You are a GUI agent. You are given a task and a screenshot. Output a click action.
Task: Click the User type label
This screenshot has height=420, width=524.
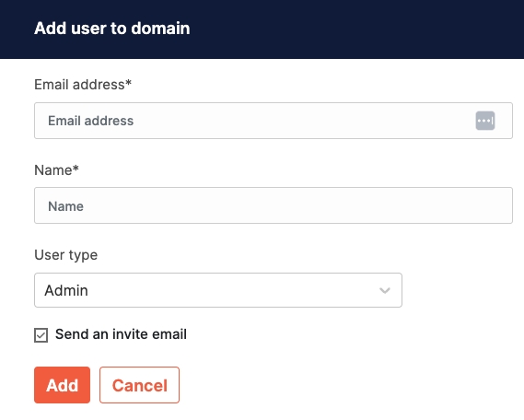(65, 255)
